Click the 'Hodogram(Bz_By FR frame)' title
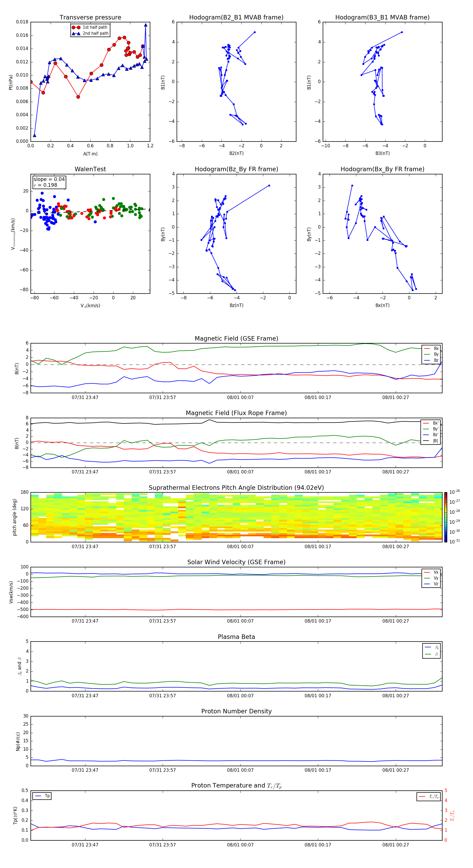Screen dimensions: 473x868 [x=236, y=169]
